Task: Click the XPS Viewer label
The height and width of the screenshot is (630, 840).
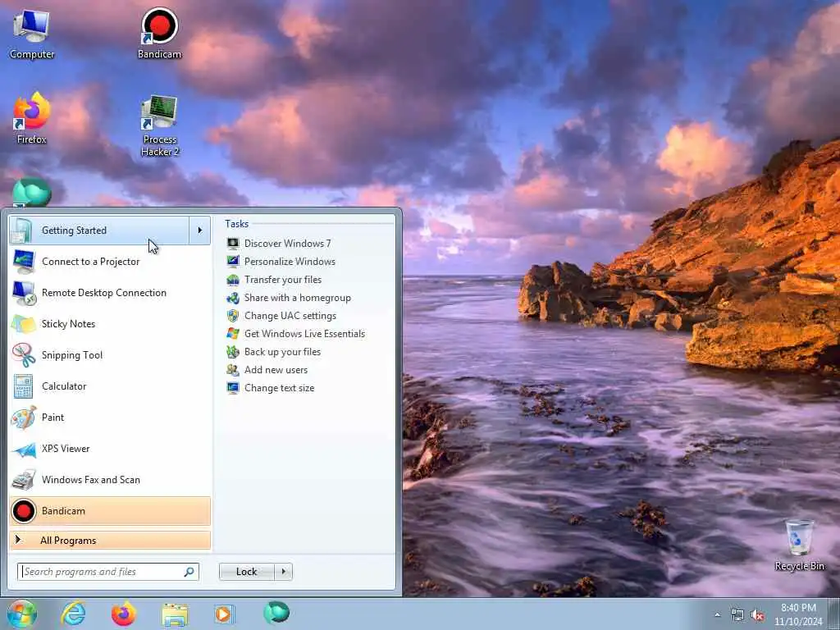Action: pyautogui.click(x=66, y=449)
